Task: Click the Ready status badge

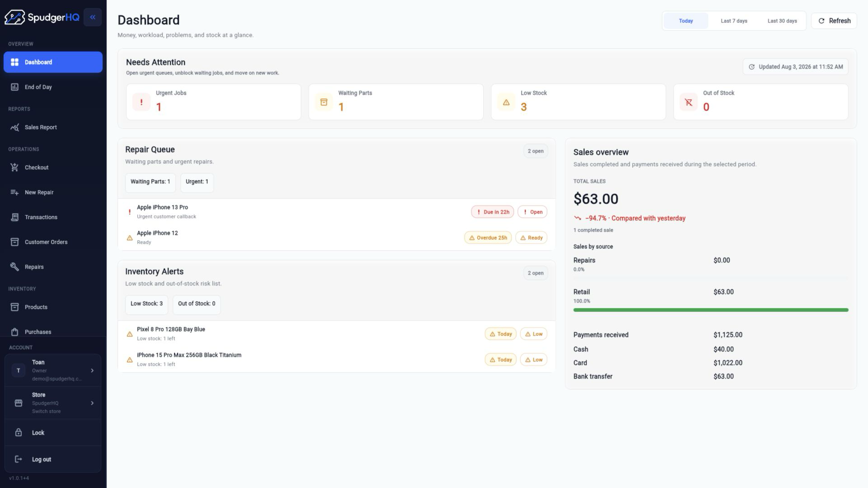Action: point(531,238)
